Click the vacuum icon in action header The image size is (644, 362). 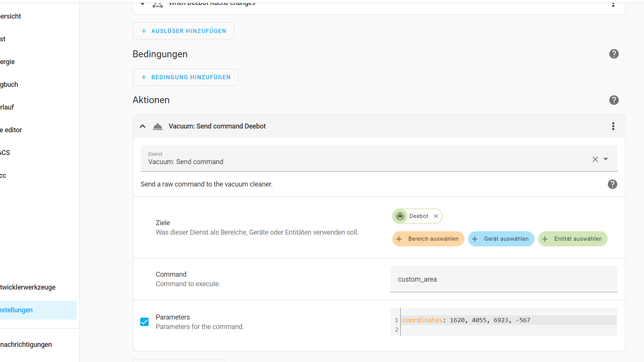pyautogui.click(x=158, y=126)
